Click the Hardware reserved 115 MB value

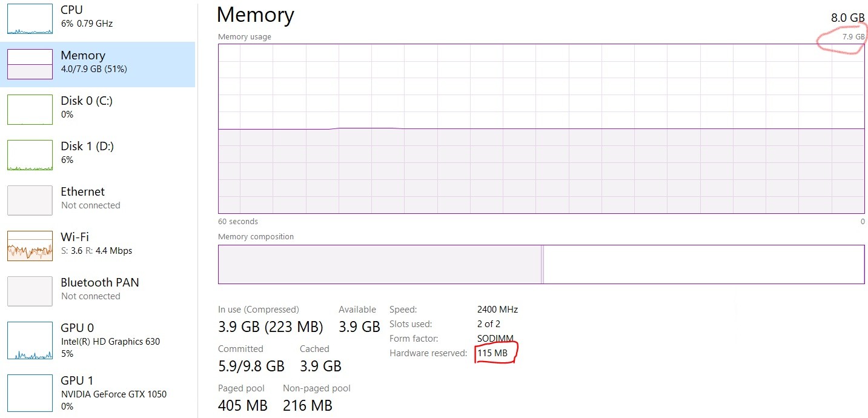coord(492,353)
